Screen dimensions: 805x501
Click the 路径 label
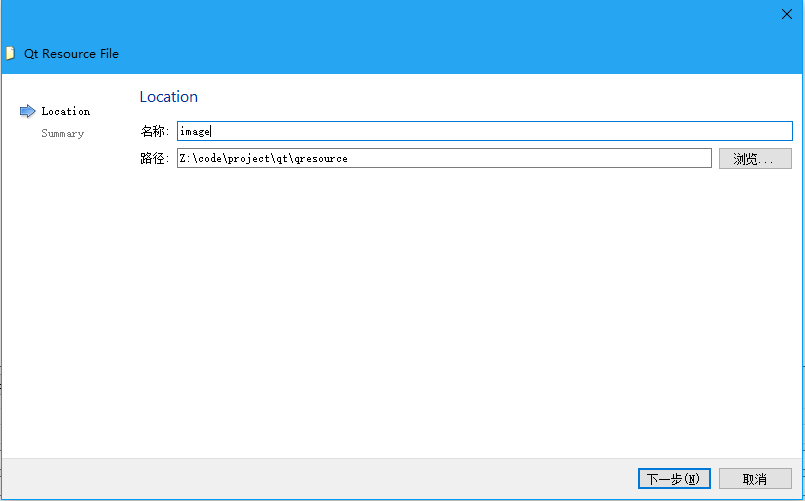tap(154, 159)
